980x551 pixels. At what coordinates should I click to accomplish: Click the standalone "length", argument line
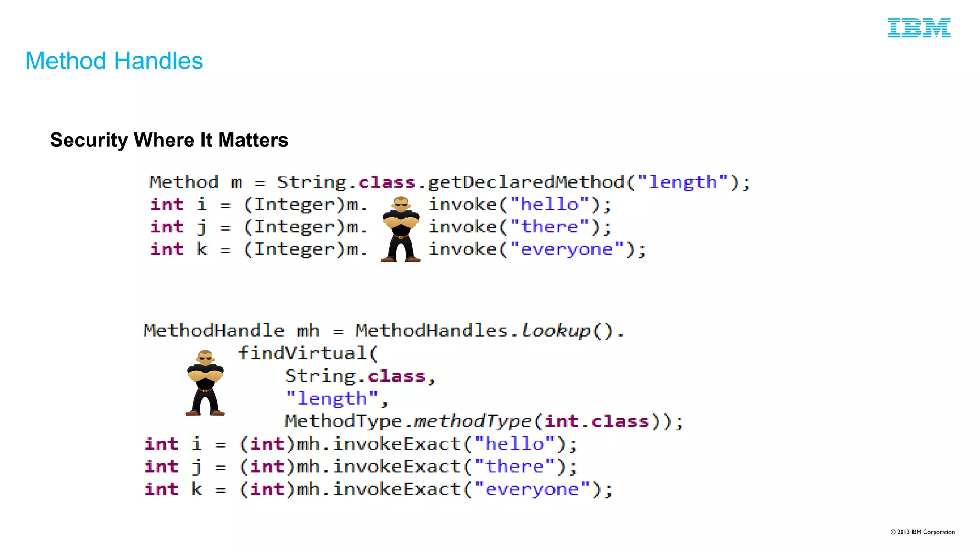[337, 398]
